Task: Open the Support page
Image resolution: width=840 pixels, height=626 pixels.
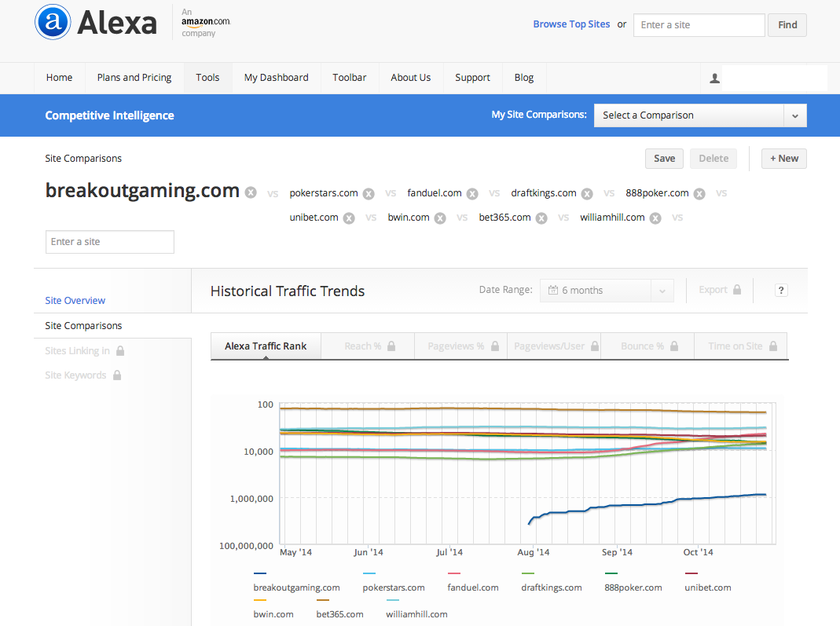Action: (x=472, y=78)
